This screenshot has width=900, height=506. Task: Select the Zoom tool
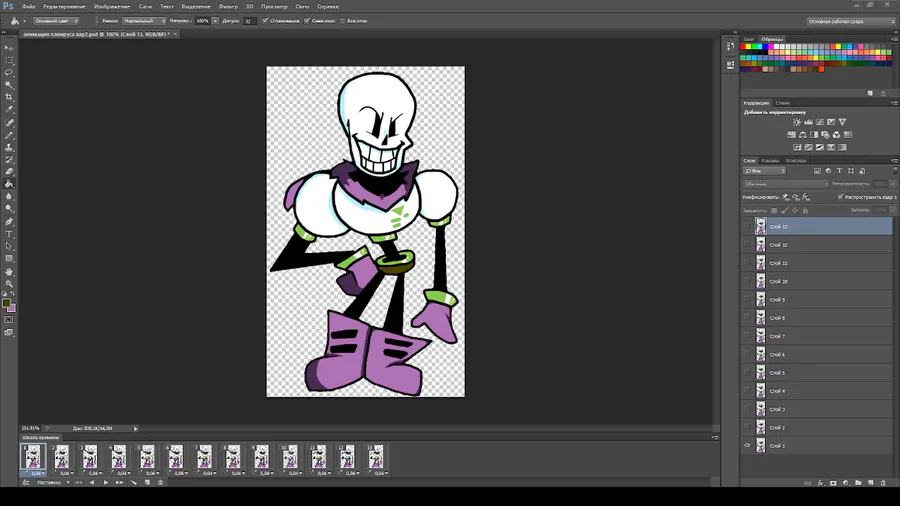tap(9, 284)
